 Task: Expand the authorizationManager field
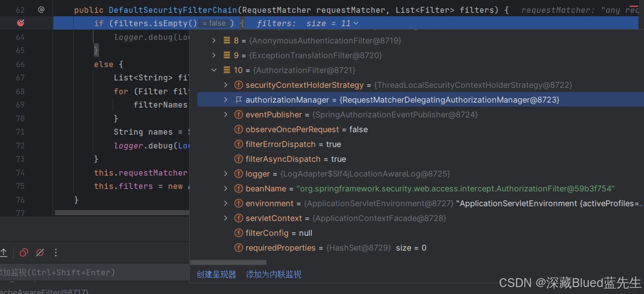point(226,100)
